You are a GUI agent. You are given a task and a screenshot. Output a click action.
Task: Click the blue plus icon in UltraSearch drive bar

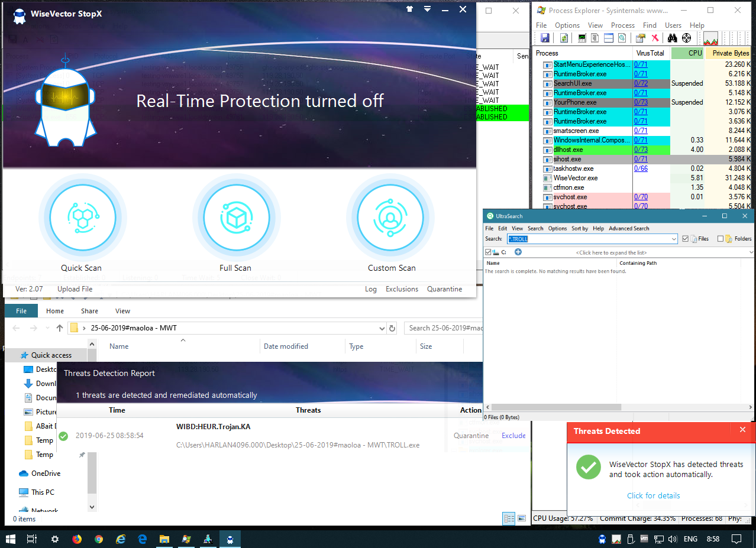coord(518,252)
